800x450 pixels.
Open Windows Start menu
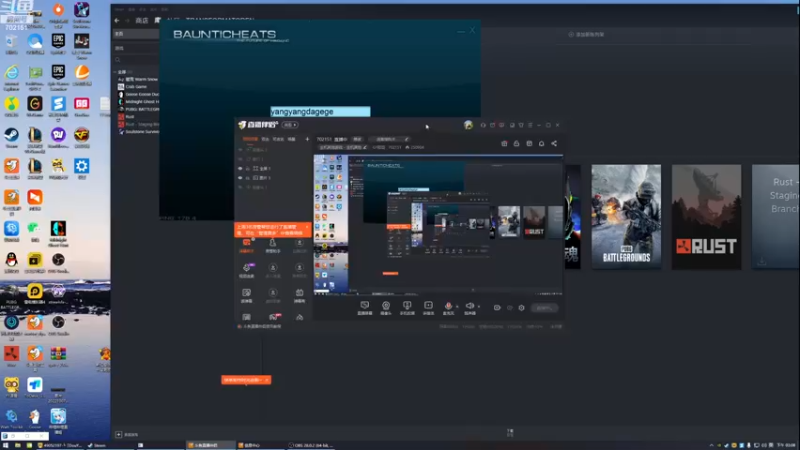5,445
